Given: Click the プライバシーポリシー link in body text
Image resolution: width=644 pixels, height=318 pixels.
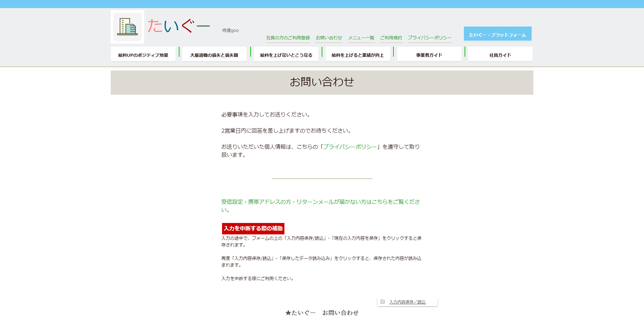Looking at the screenshot, I should point(350,147).
